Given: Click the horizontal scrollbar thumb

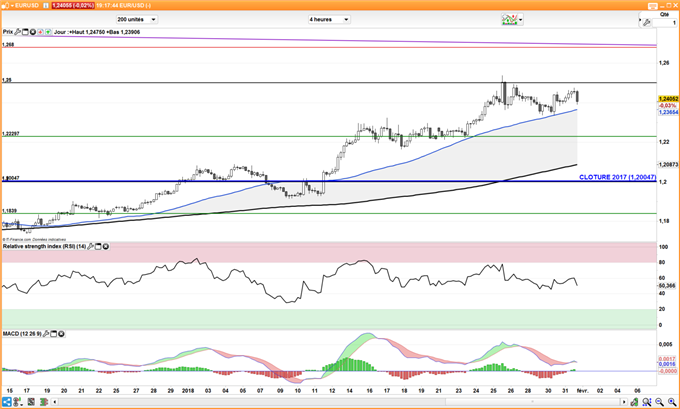Looking at the screenshot, I should pos(532,402).
